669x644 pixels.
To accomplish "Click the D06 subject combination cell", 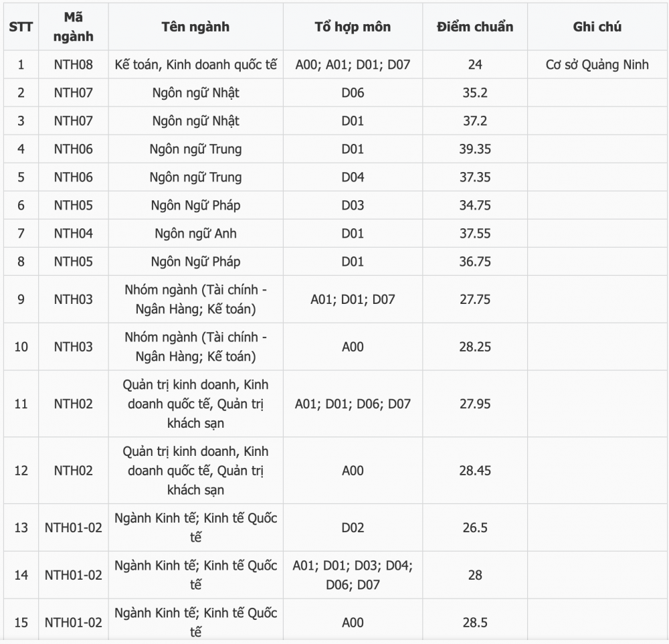I will pos(353,92).
